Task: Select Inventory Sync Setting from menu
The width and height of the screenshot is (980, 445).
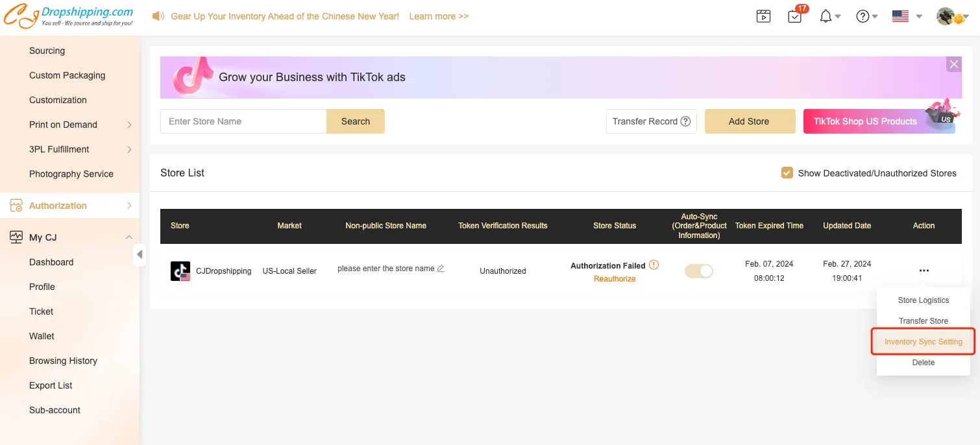Action: pyautogui.click(x=923, y=342)
